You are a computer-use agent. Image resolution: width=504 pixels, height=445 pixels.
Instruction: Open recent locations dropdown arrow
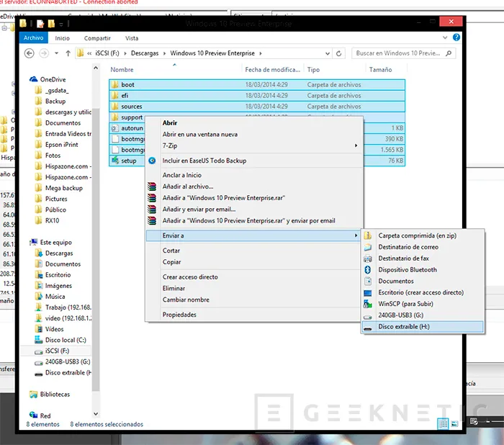57,53
